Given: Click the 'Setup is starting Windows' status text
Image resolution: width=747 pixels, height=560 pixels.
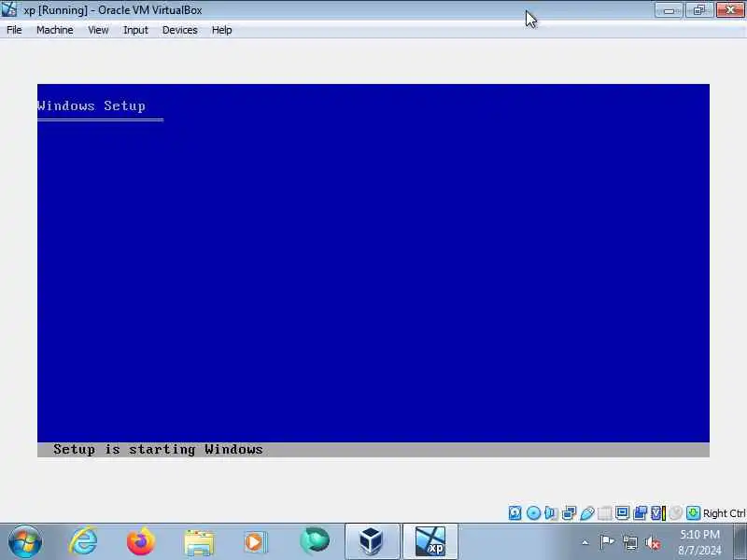Looking at the screenshot, I should [x=158, y=450].
